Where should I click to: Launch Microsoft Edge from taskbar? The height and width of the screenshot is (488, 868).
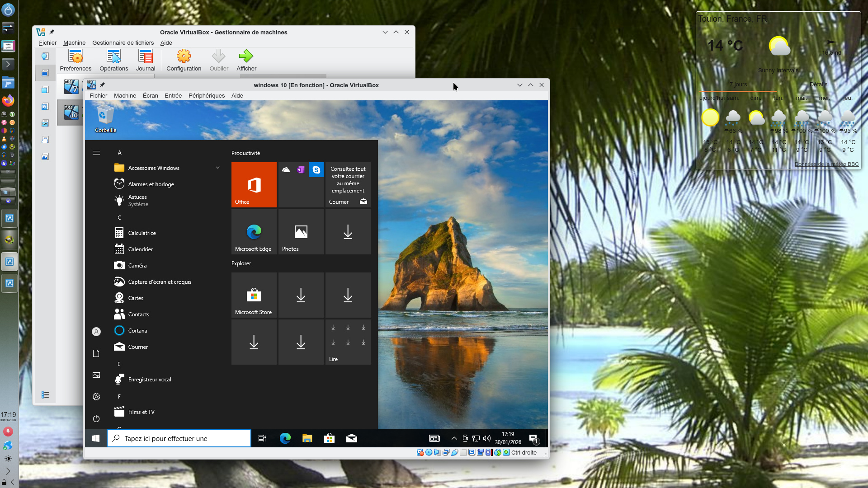pyautogui.click(x=285, y=438)
